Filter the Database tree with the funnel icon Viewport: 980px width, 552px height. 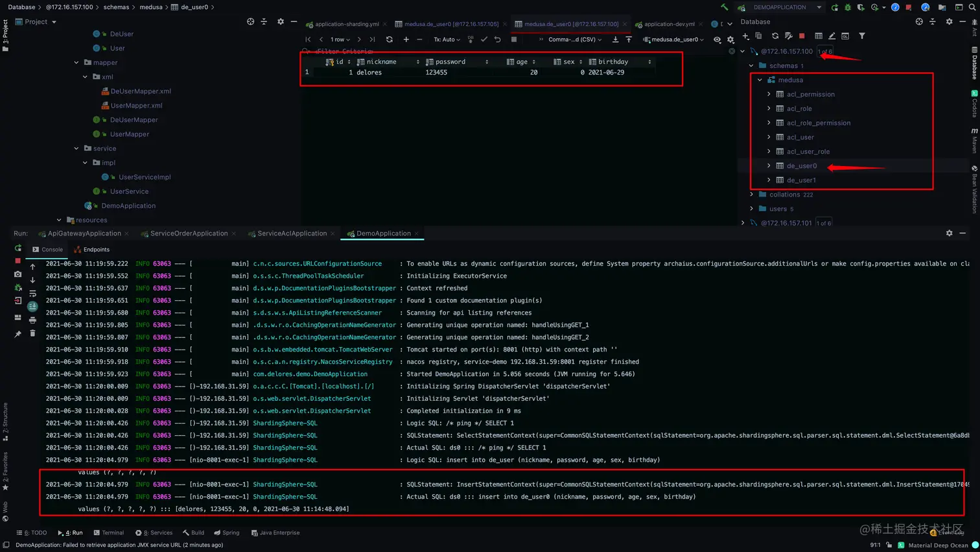tap(862, 36)
